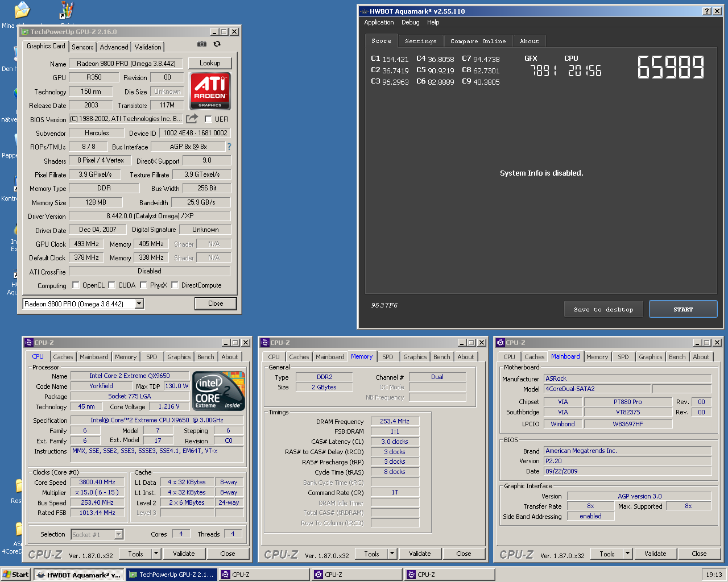728x582 pixels.
Task: Click the Lookup button in GPU-Z
Action: [210, 63]
